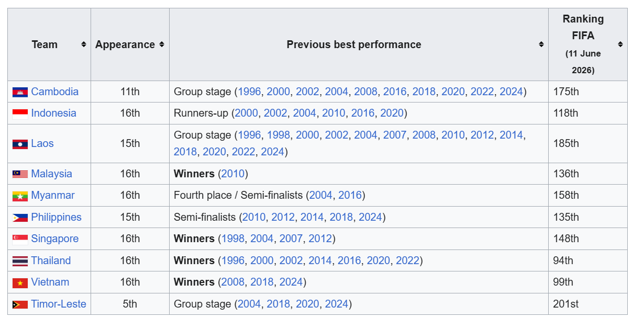Open the Thailand team link
This screenshot has width=644, height=329.
[x=51, y=260]
